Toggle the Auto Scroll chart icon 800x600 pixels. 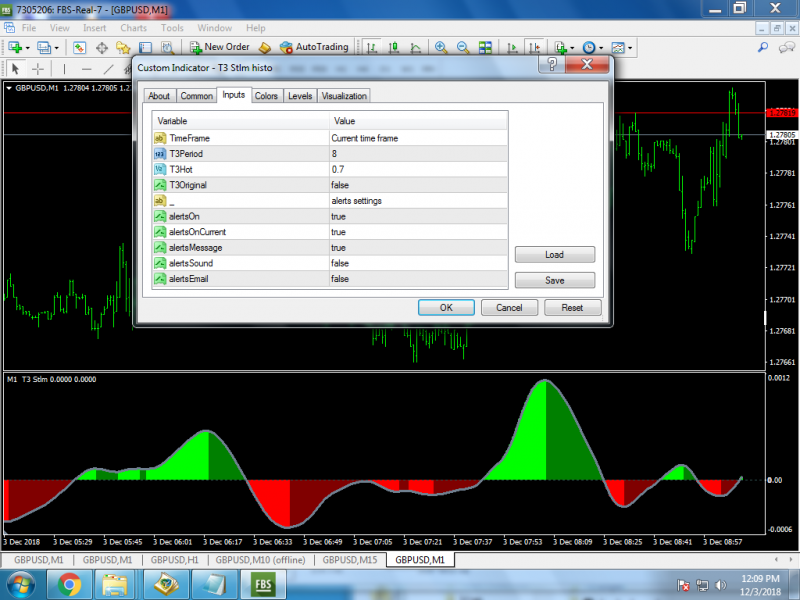(x=512, y=48)
